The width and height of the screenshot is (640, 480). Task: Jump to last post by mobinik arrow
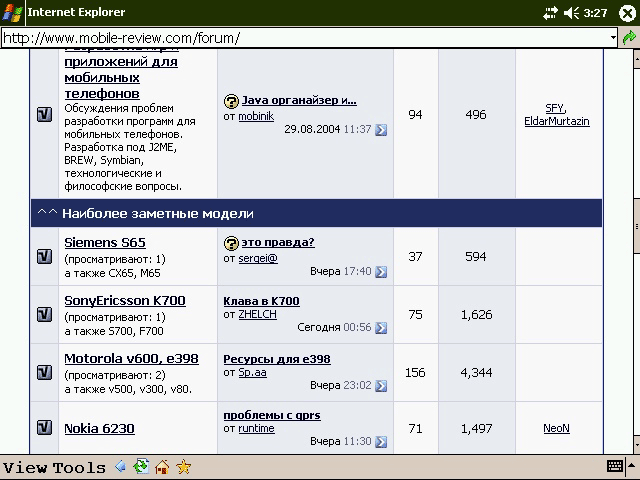381,130
